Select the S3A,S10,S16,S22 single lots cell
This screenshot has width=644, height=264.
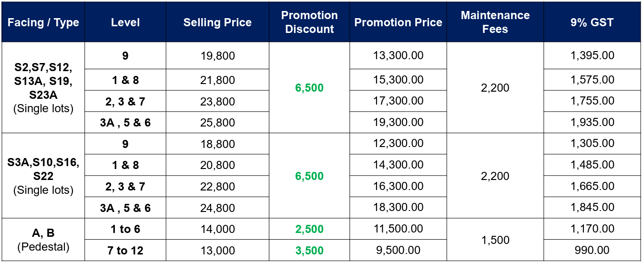coord(43,176)
